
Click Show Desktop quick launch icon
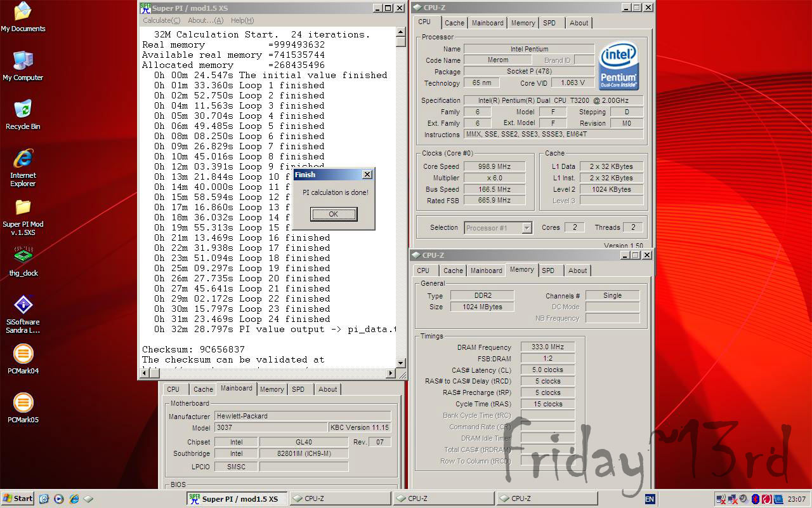pyautogui.click(x=44, y=498)
